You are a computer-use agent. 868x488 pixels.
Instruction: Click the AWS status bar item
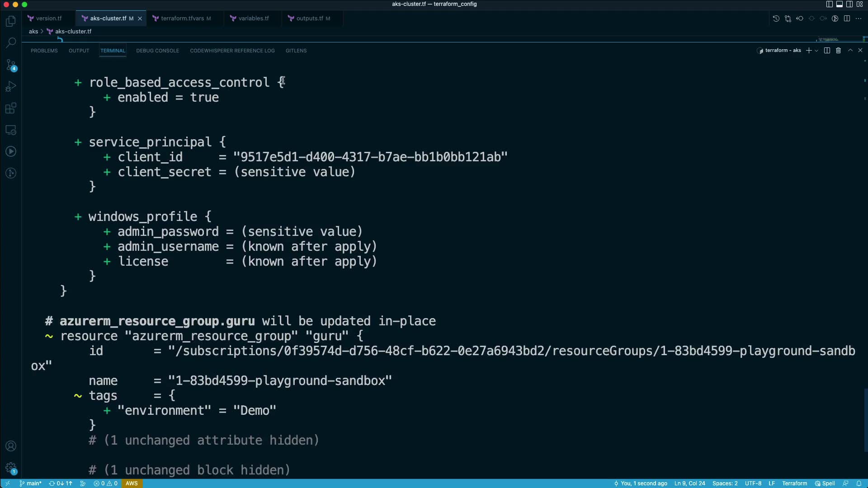click(132, 483)
